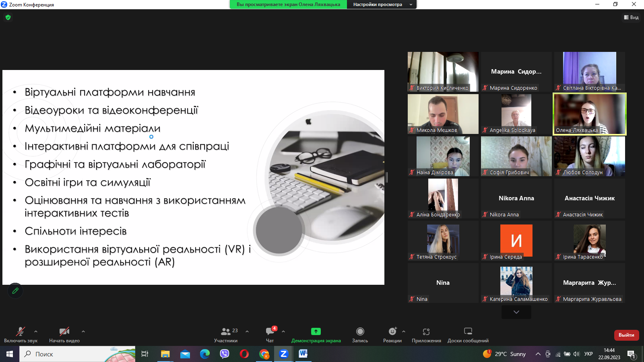Switch the УКР keyboard language indicator
The height and width of the screenshot is (362, 644).
pos(588,354)
